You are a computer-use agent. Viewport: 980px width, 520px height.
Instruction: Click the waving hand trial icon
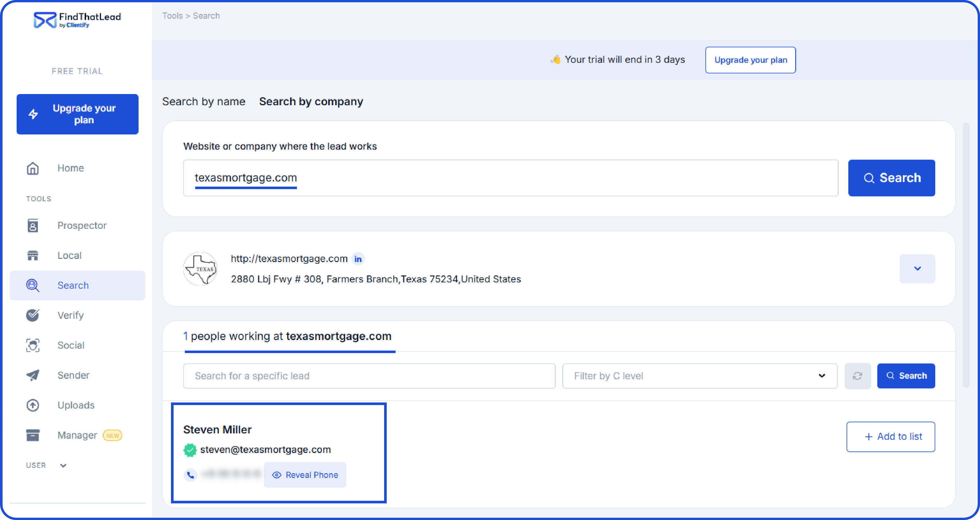point(556,60)
